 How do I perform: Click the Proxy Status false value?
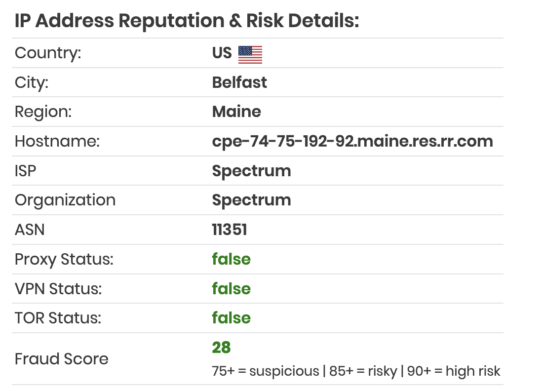(231, 259)
